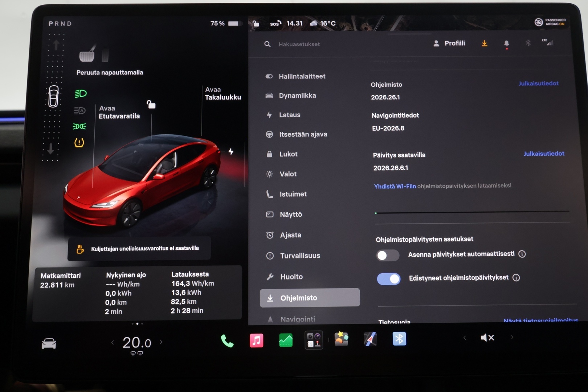Open notifications via the bell icon
The image size is (588, 392).
[x=506, y=44]
